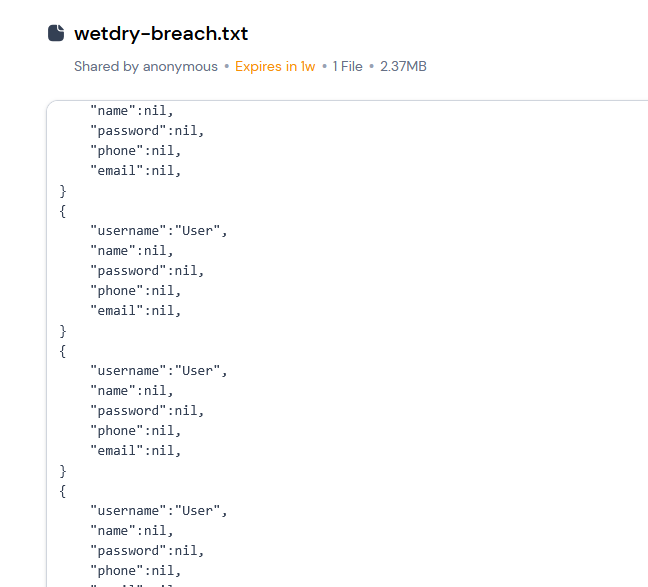Screen dimensions: 648x587
Task: Click the wetdry-breach.txt file title
Action: click(161, 34)
